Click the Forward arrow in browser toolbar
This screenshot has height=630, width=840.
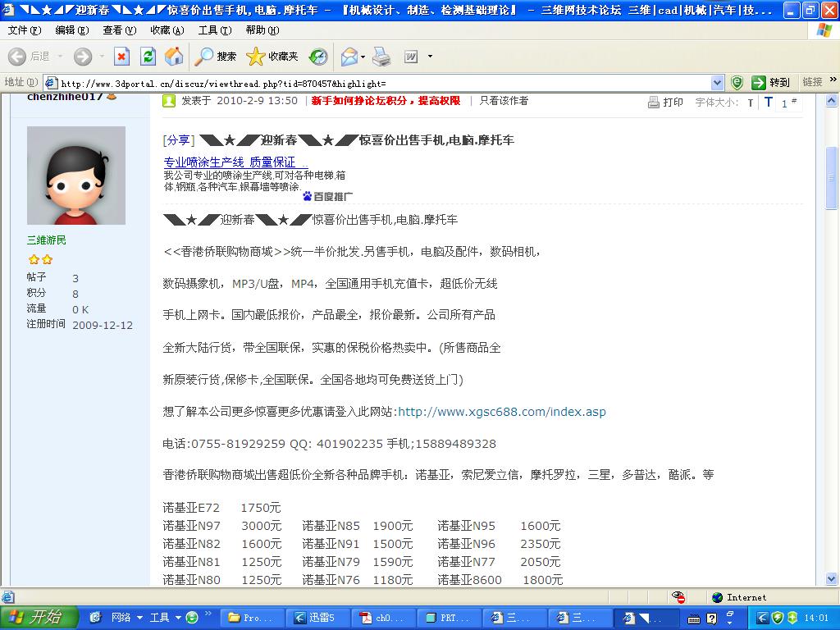tap(83, 57)
